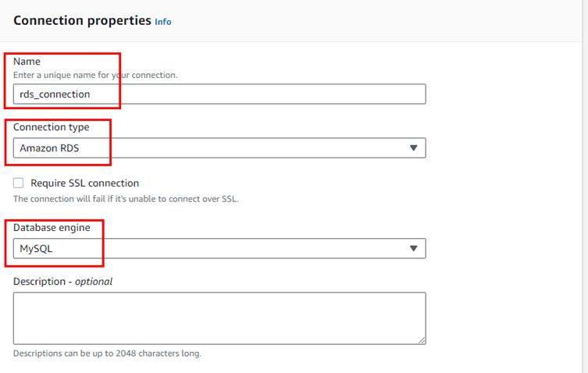Click the Database engine dropdown arrow icon
Screen dimensions: 588x373
tap(414, 248)
